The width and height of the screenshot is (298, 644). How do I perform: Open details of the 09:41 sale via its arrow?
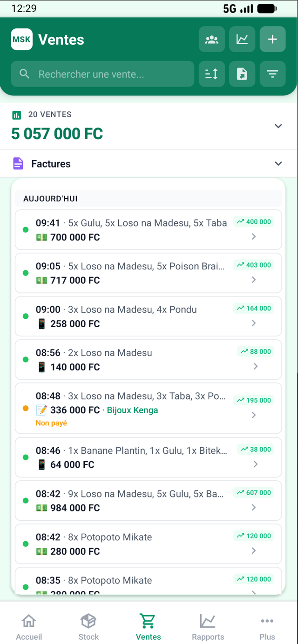pos(254,236)
